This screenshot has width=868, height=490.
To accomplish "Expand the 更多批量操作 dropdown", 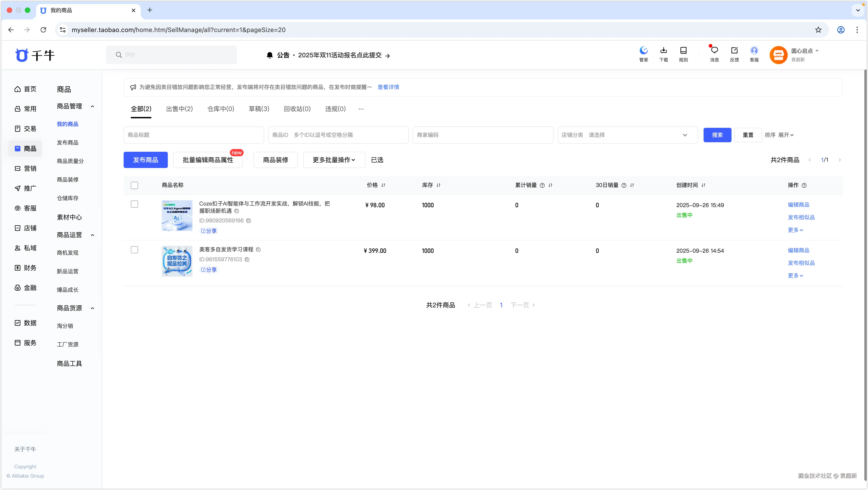I will pos(334,160).
